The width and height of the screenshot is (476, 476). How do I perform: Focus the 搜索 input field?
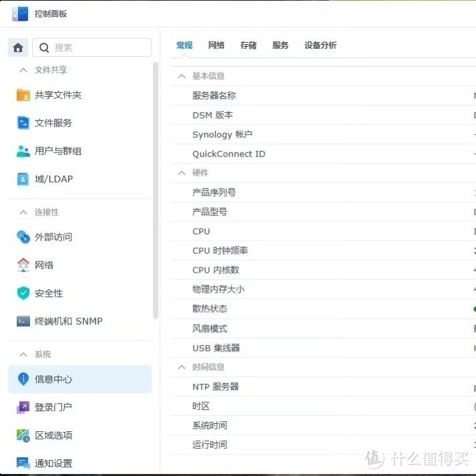[92, 47]
